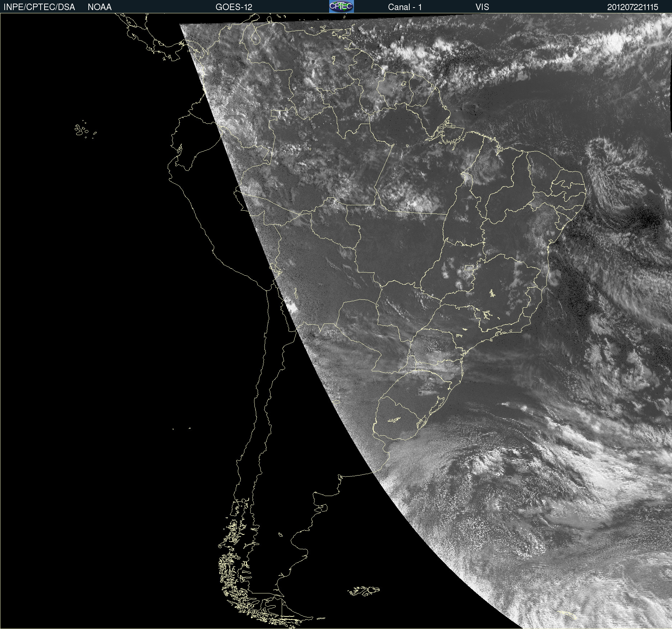
Task: Select the Canal - 1 label
Action: (405, 7)
